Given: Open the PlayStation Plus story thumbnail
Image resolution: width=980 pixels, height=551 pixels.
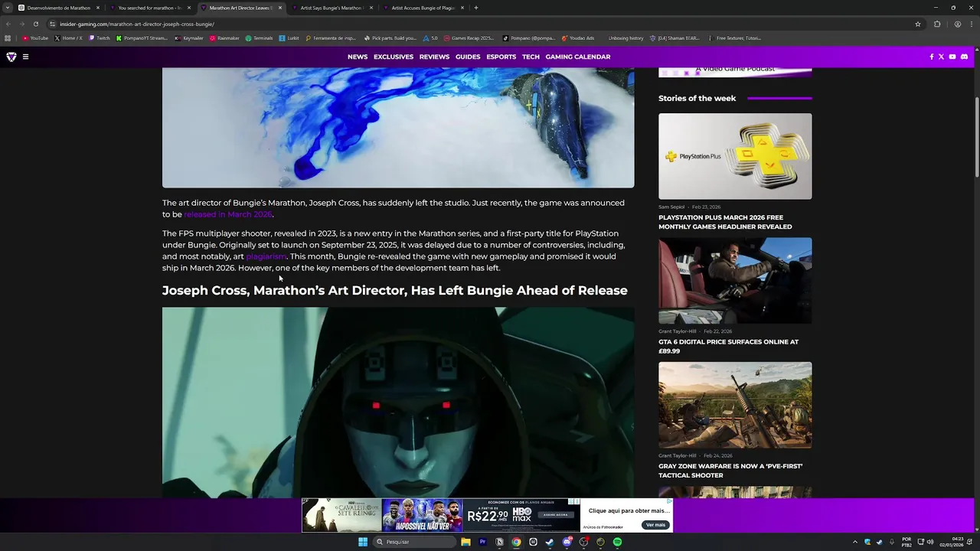Looking at the screenshot, I should (735, 156).
